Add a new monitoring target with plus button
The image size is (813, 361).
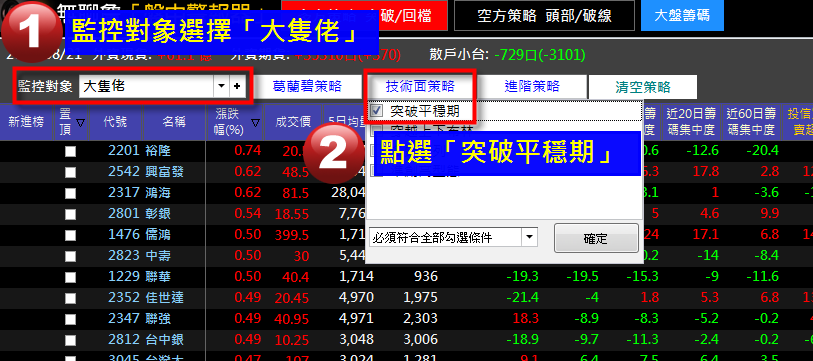[237, 87]
